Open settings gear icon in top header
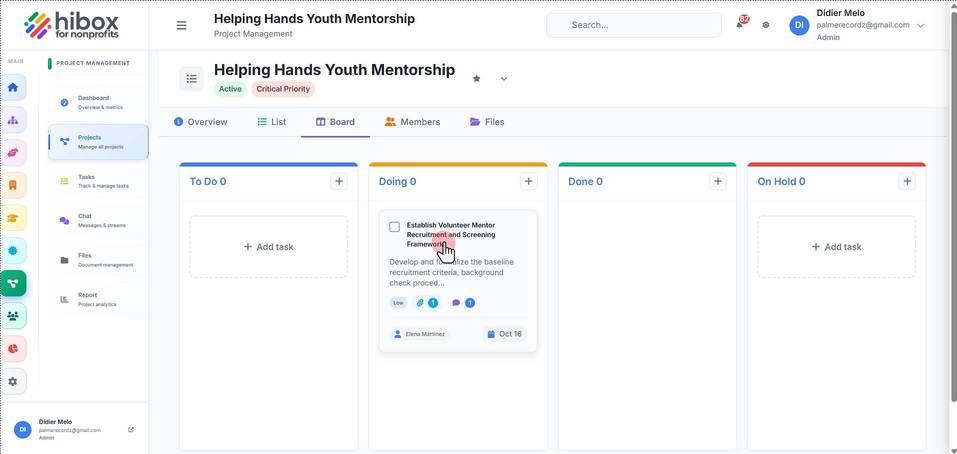The height and width of the screenshot is (454, 957). tap(766, 25)
